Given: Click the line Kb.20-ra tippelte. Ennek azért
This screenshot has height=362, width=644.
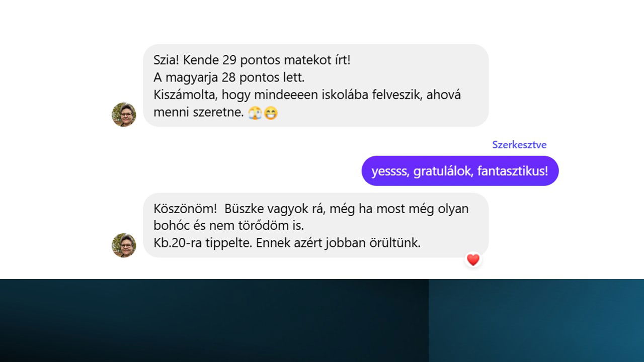Looking at the screenshot, I should click(x=287, y=243).
